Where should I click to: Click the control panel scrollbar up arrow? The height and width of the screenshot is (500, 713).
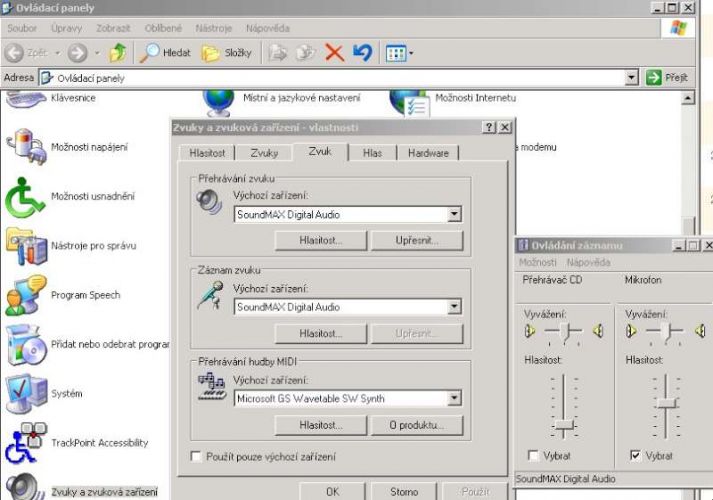688,98
